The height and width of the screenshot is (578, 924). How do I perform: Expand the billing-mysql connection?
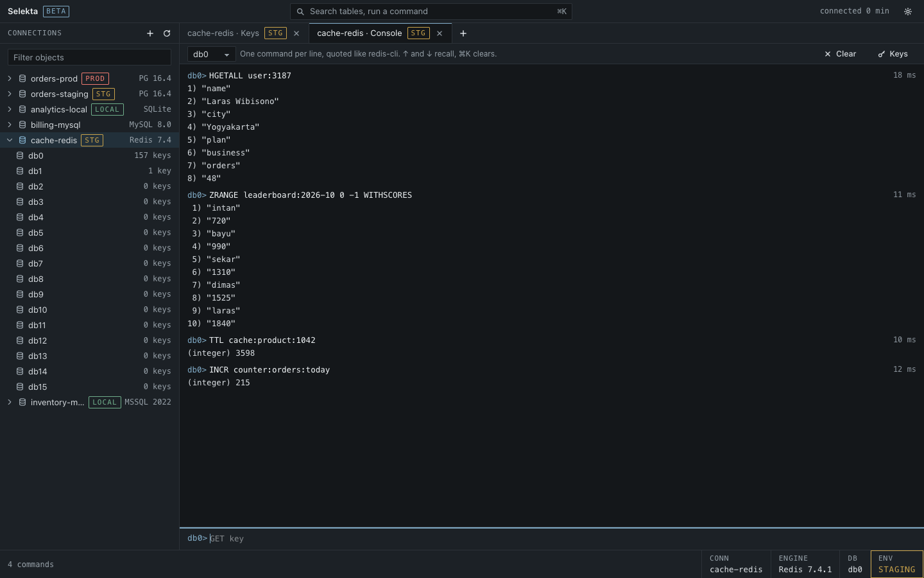(10, 125)
